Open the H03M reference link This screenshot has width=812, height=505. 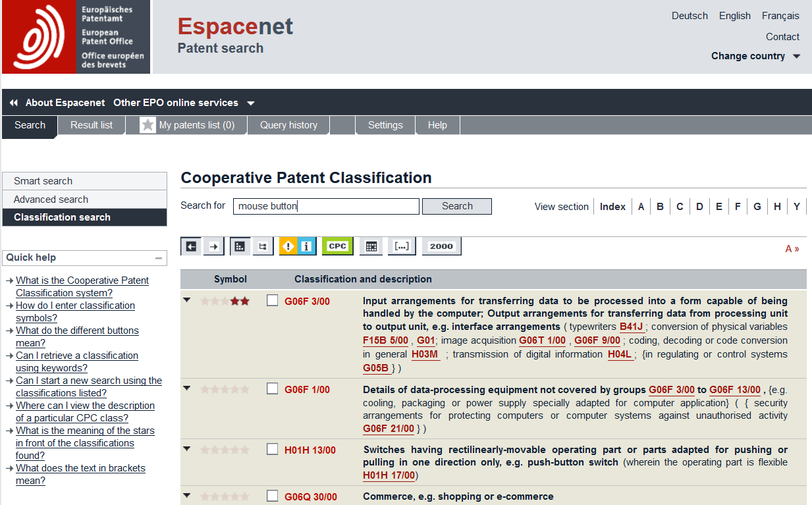point(425,354)
